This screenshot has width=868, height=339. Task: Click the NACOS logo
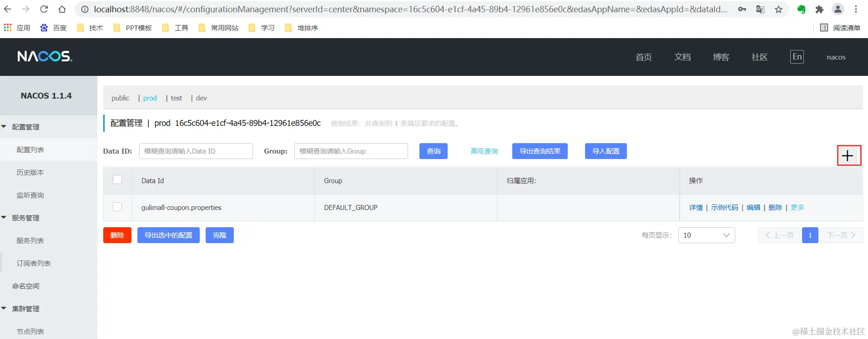[45, 56]
